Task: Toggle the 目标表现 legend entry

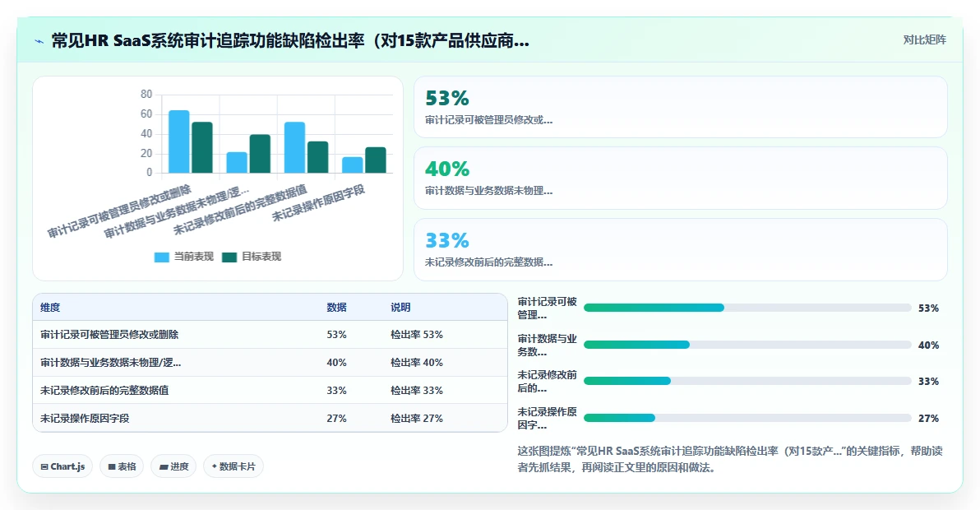Action: [252, 257]
